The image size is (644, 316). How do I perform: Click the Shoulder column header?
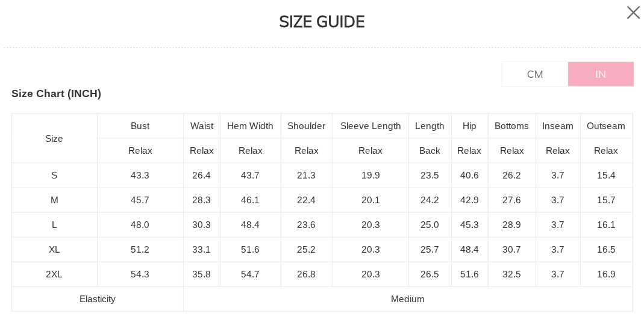pos(306,126)
